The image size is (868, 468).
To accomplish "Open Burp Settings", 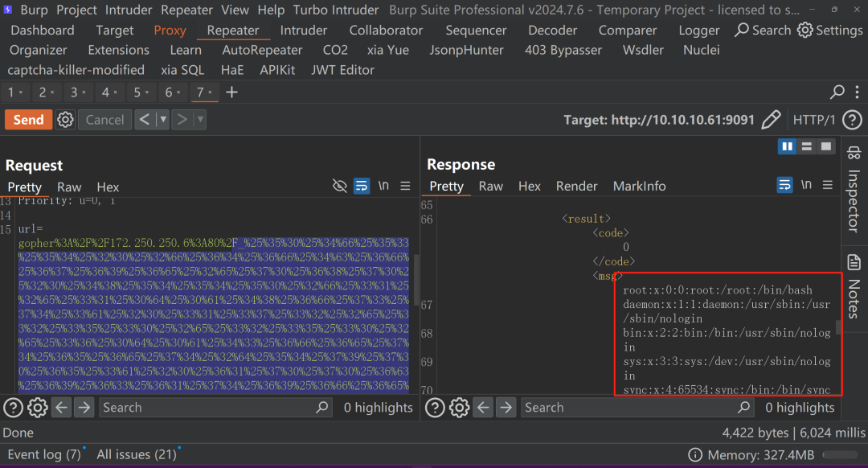I will click(829, 30).
